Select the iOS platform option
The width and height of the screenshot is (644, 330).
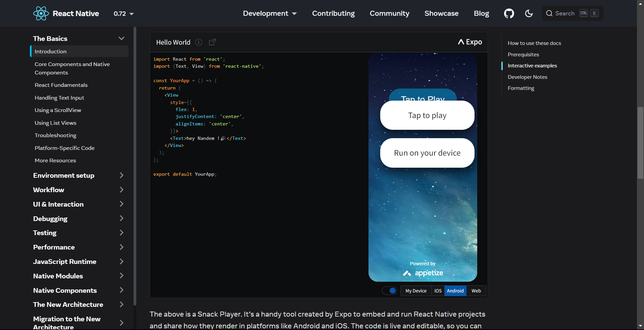point(438,290)
